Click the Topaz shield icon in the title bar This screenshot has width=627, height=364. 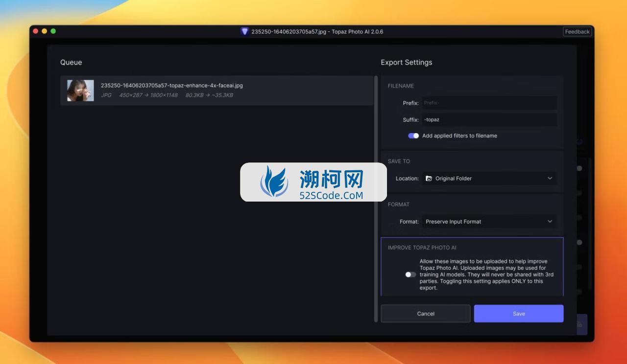click(x=244, y=31)
